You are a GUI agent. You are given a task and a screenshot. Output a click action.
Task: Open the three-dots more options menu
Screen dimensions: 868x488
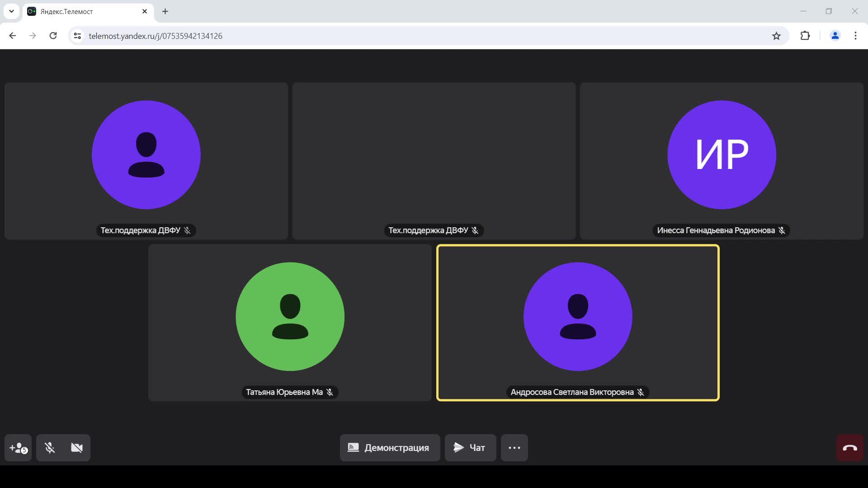click(514, 448)
